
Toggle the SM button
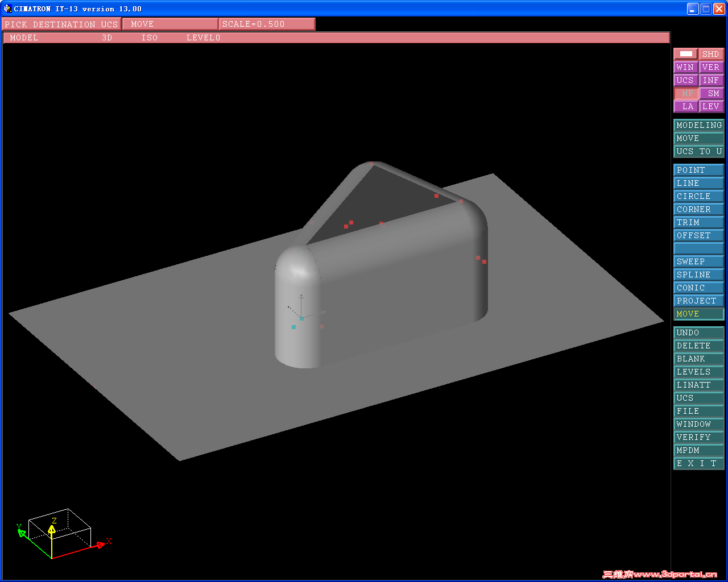pos(711,93)
